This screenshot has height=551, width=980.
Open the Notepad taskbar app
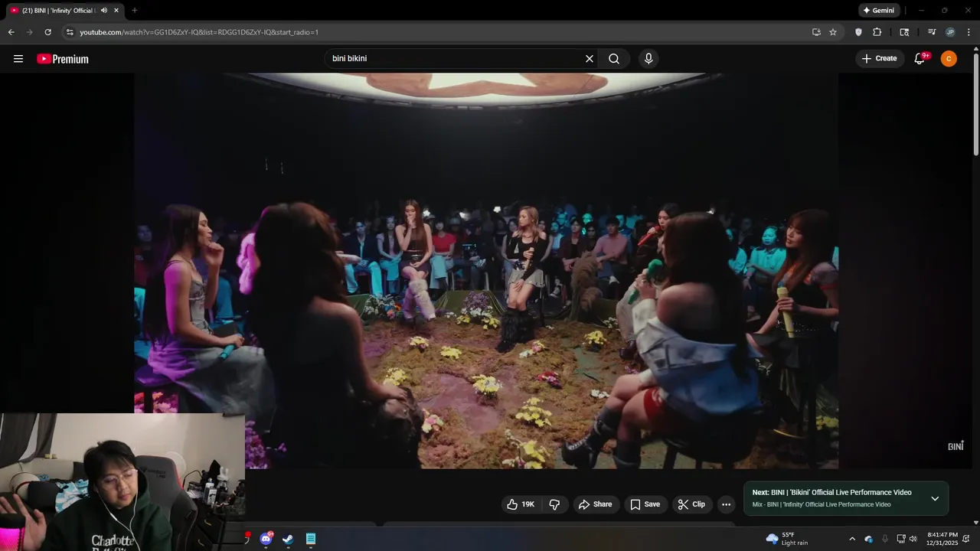tap(311, 539)
